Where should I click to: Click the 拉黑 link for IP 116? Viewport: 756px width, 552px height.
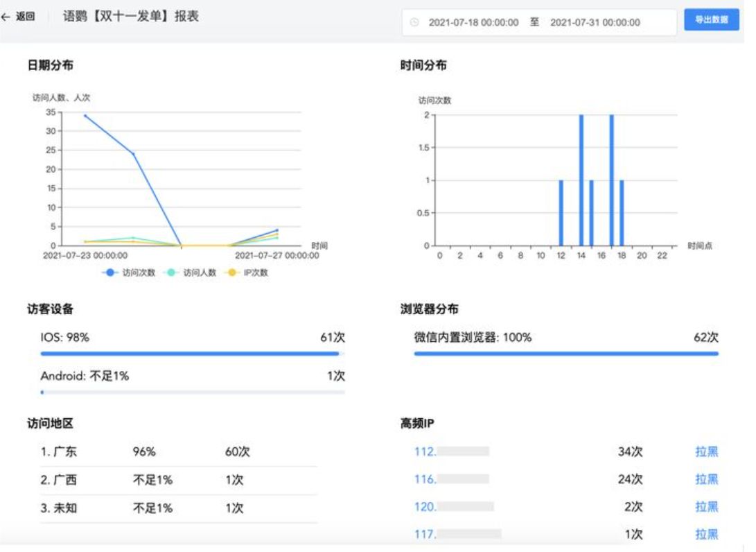coord(706,479)
